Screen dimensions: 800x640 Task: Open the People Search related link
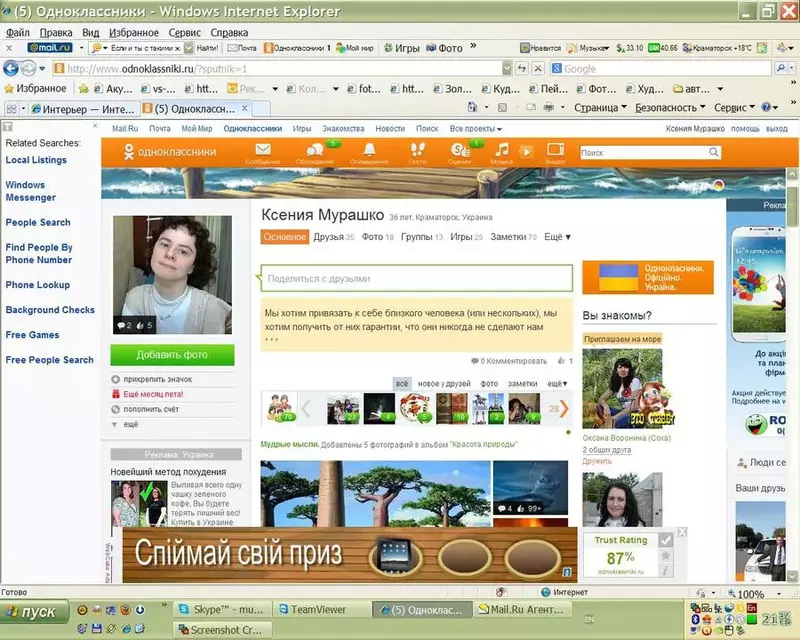click(38, 223)
